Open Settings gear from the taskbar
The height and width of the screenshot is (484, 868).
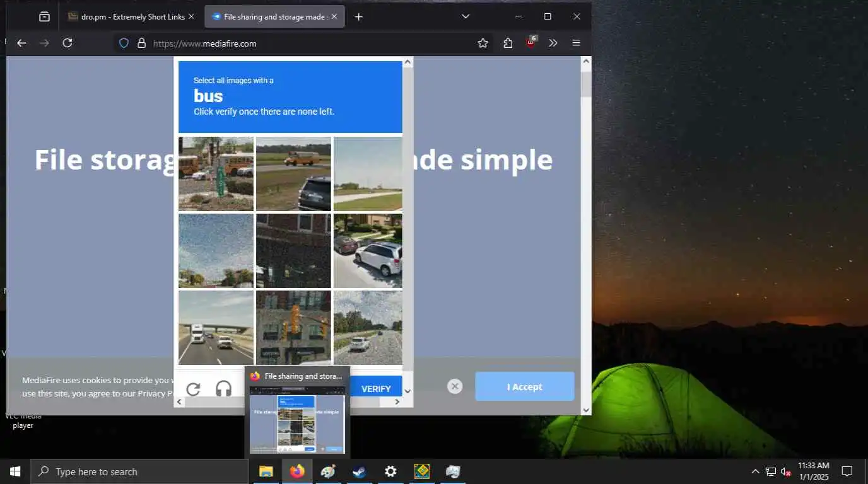(390, 471)
